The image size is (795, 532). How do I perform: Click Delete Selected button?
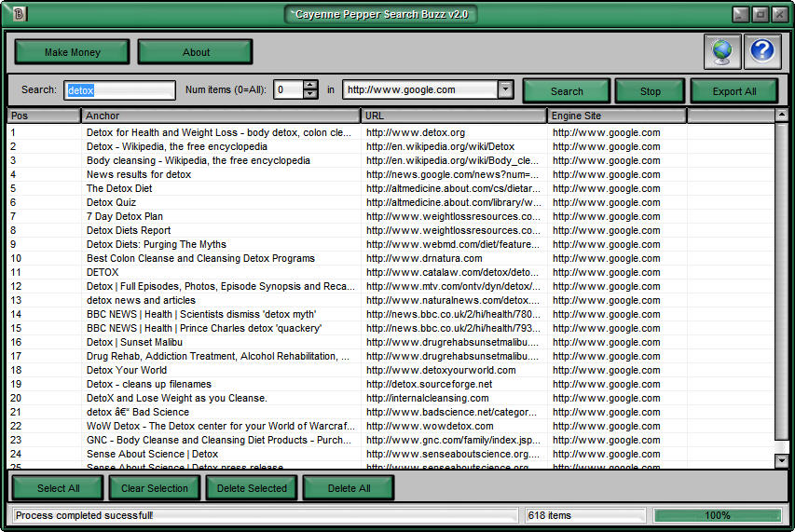252,488
